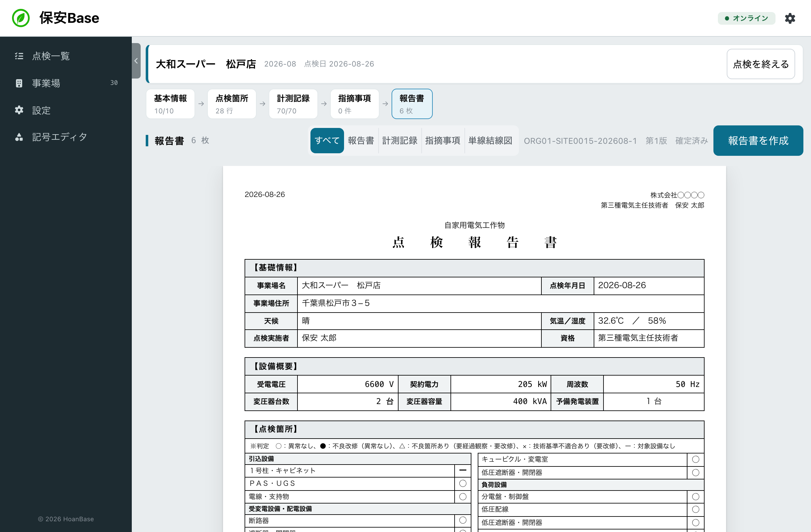Click the 6600 V 受電電圧 value

(x=348, y=384)
